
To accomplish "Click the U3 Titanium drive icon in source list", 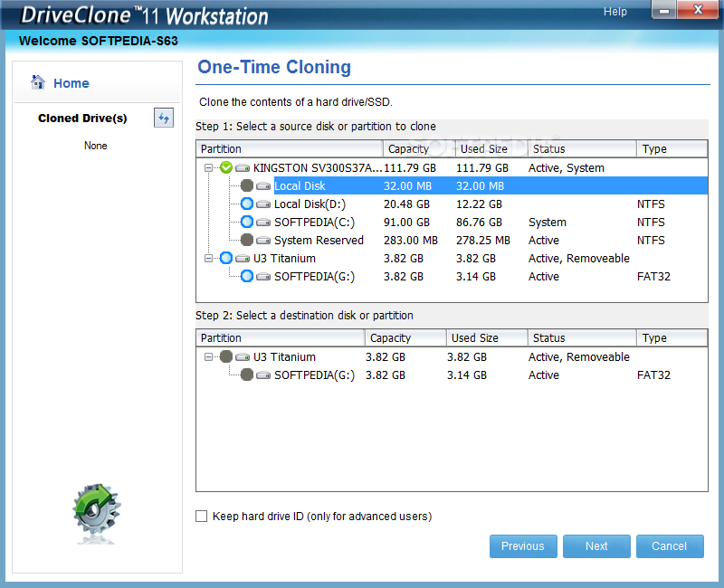I will [x=243, y=259].
